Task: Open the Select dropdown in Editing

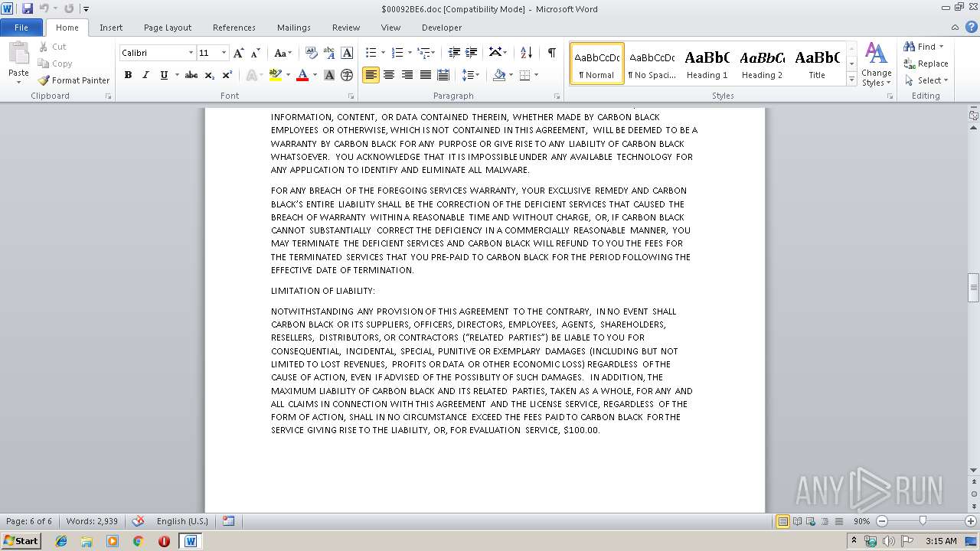Action: (x=926, y=80)
